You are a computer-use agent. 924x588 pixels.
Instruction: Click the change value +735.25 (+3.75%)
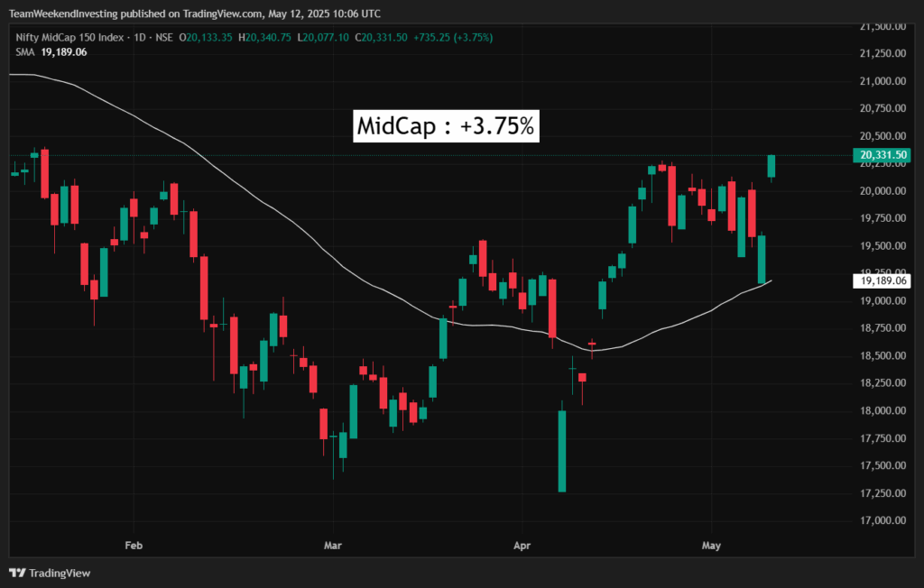point(453,37)
